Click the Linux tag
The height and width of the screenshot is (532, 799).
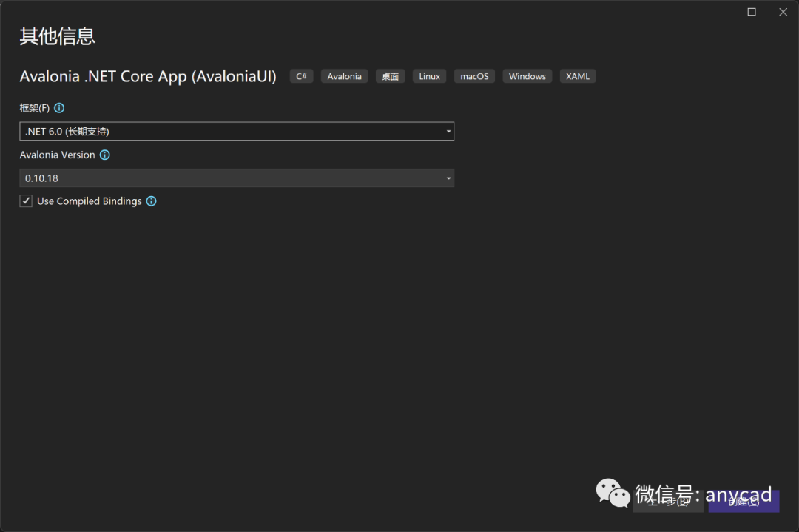(x=430, y=76)
